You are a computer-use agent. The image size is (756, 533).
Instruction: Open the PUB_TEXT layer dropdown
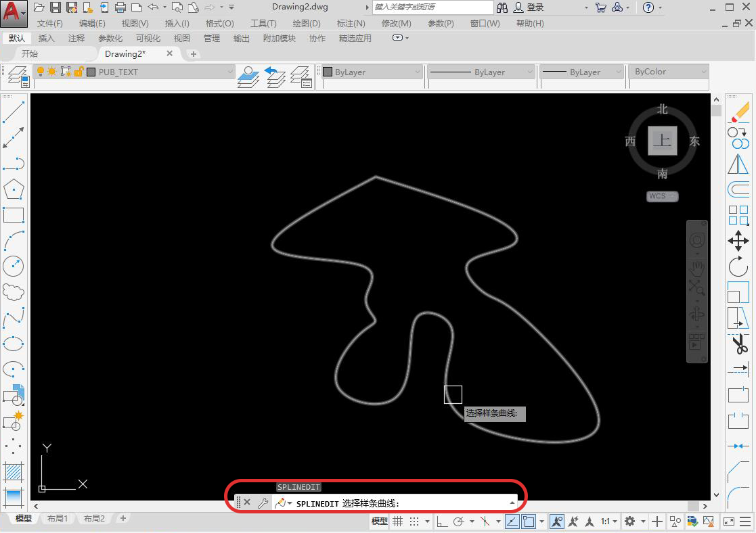[x=230, y=72]
